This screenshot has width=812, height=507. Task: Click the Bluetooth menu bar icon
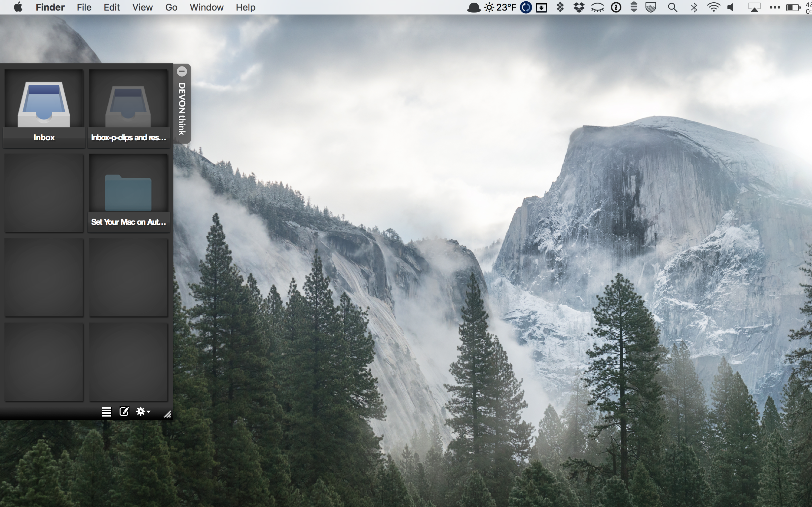click(x=693, y=7)
